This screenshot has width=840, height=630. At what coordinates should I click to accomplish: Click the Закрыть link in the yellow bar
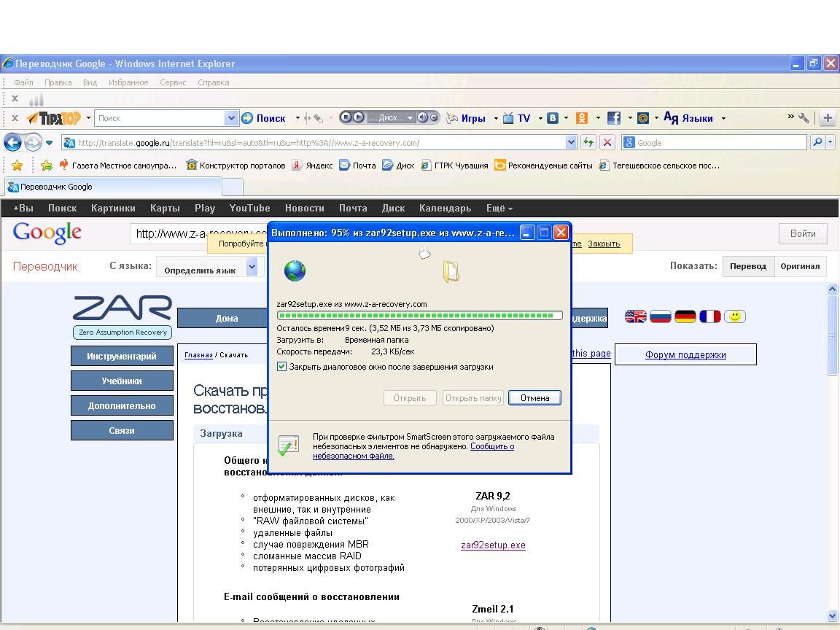pos(604,244)
